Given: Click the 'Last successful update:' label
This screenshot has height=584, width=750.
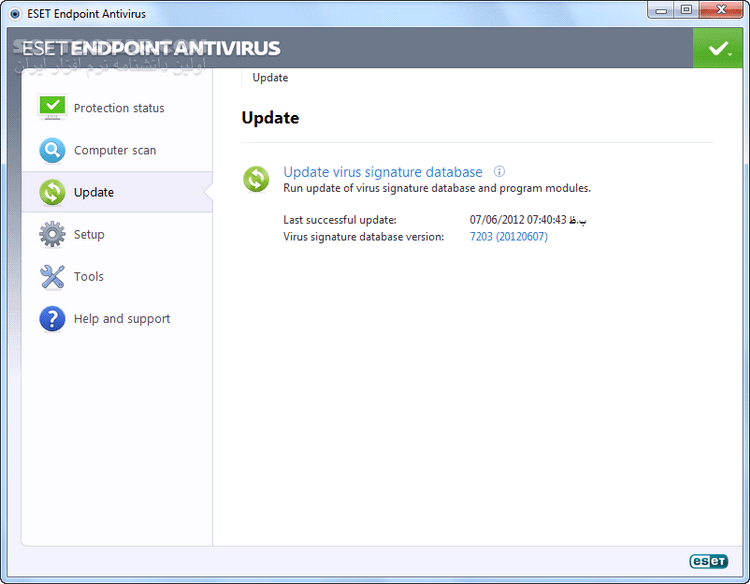Looking at the screenshot, I should (x=340, y=220).
